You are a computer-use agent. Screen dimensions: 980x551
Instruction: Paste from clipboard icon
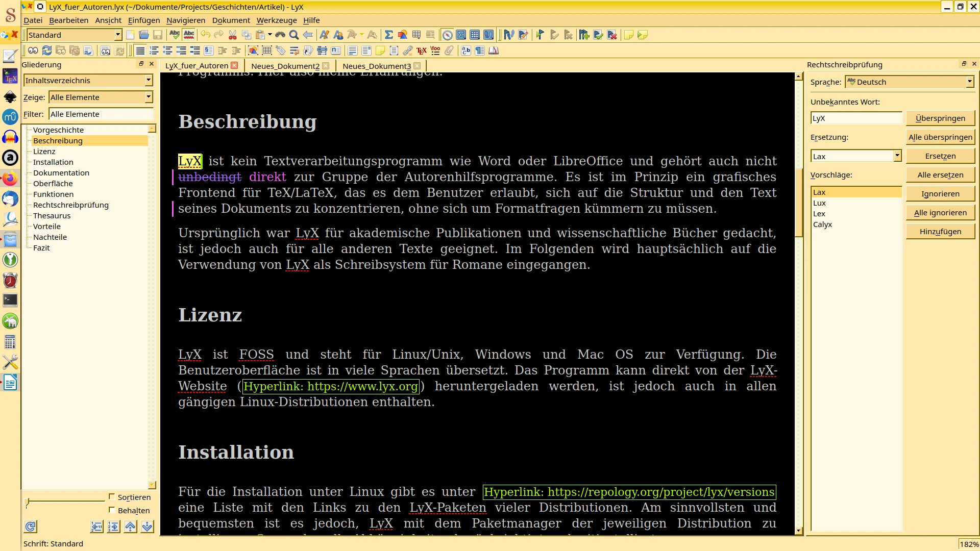tap(260, 35)
